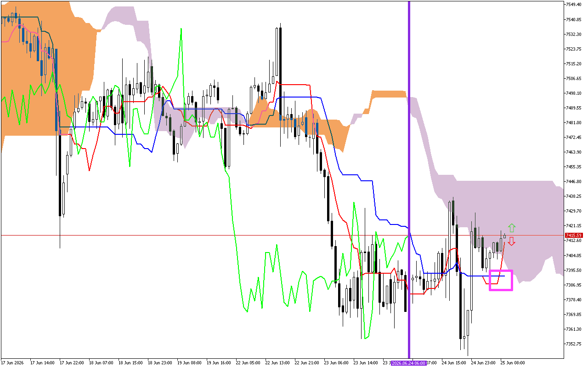Click price axis label 7540.85
This screenshot has width=588, height=368.
click(x=574, y=19)
